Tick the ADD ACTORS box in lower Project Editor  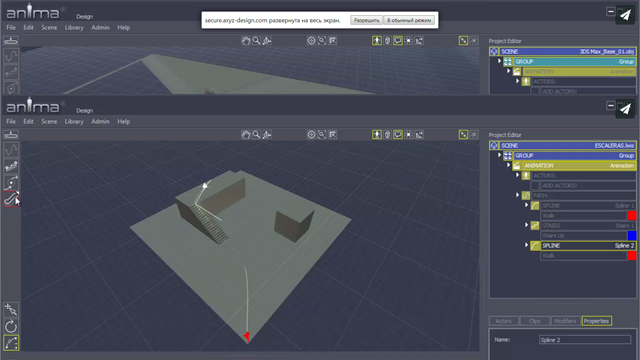[535, 186]
